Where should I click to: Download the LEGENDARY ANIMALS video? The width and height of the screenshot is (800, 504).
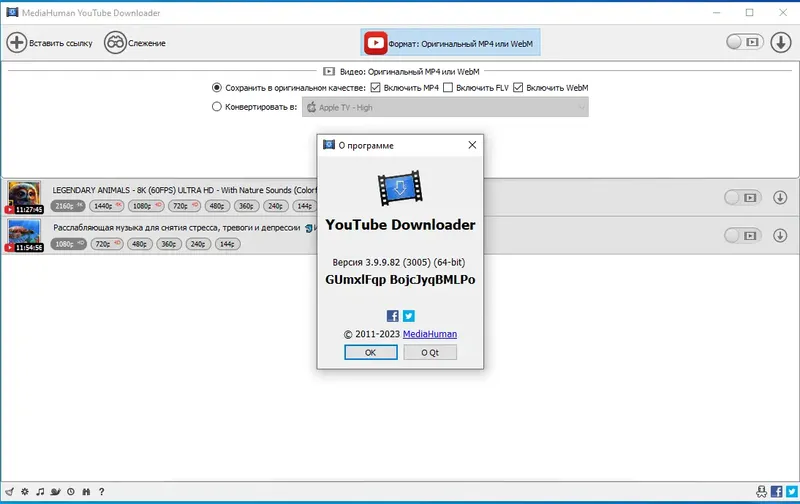[x=780, y=197]
